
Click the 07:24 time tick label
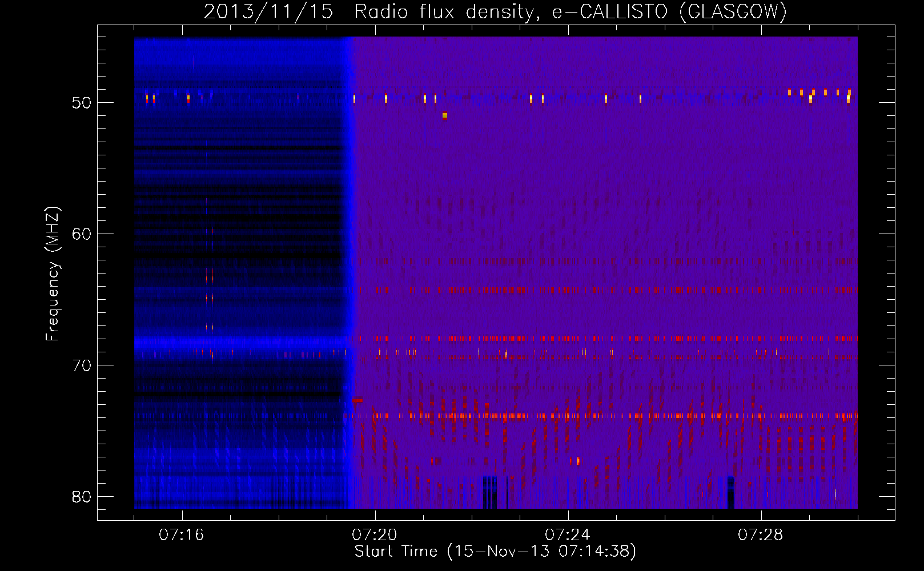[568, 535]
